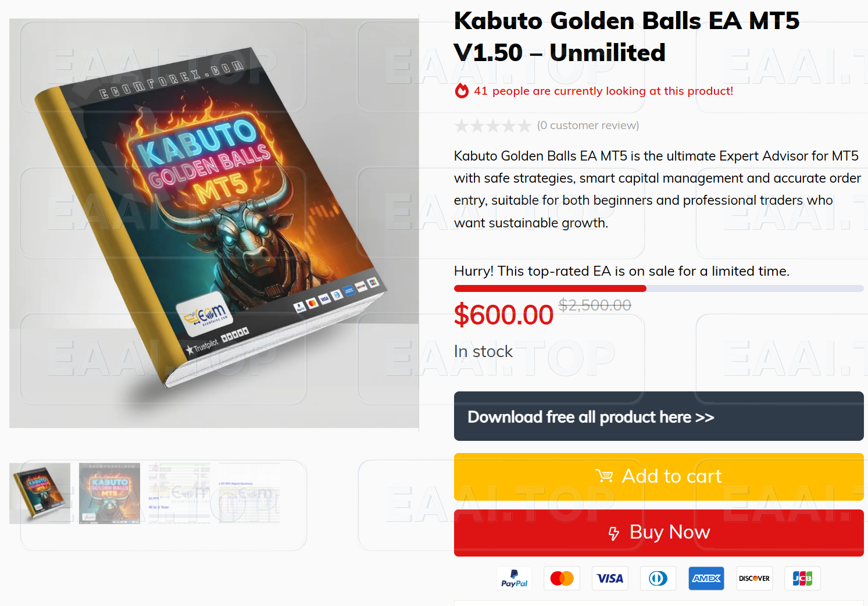Select the third rating star
This screenshot has height=606, width=868.
coord(492,125)
